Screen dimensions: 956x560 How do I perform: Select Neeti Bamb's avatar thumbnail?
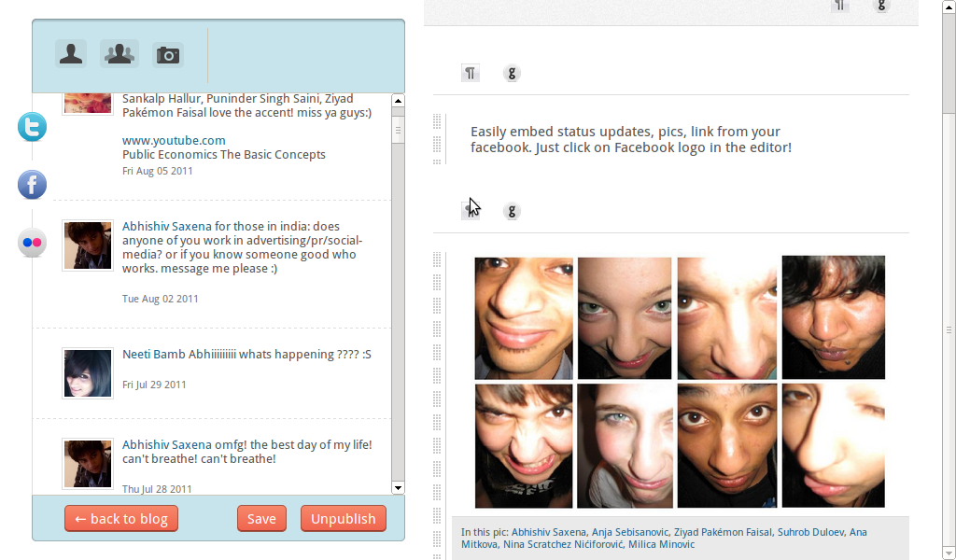pyautogui.click(x=88, y=373)
